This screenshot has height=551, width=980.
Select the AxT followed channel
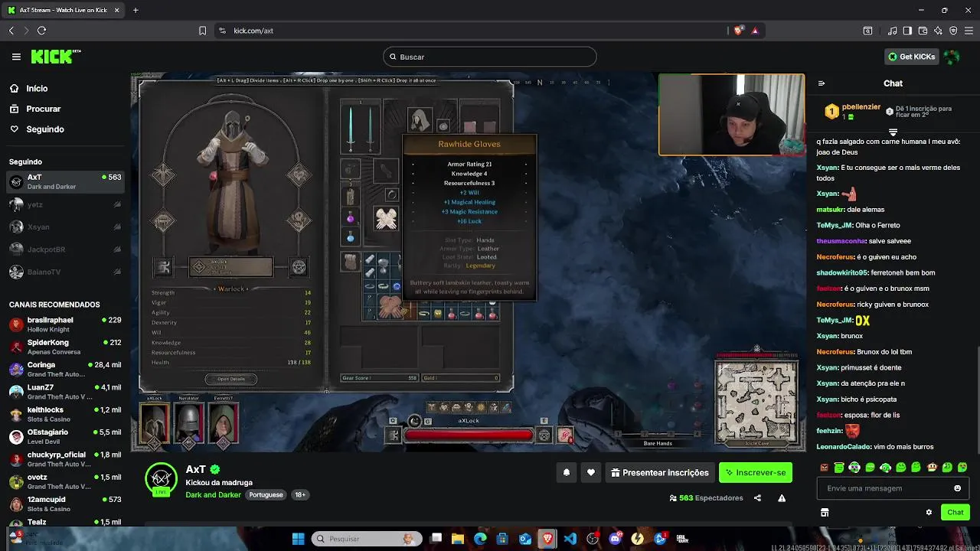(x=65, y=182)
